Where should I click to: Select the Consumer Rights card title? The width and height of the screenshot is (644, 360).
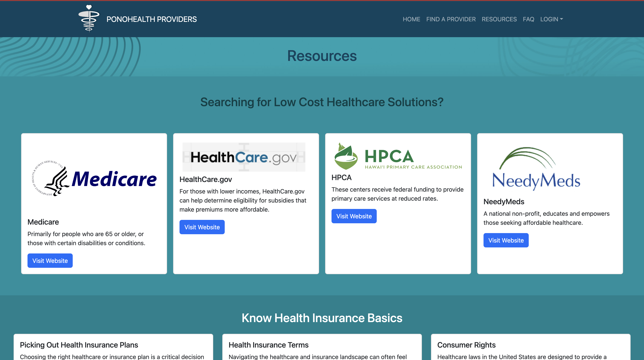466,345
